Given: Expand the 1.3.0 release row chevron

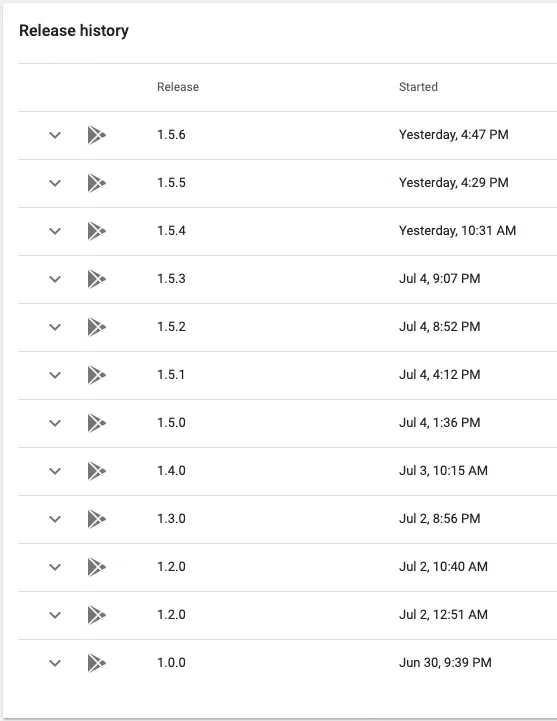Looking at the screenshot, I should point(55,519).
